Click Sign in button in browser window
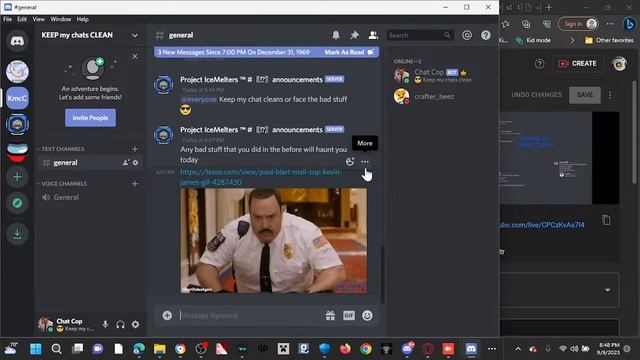 click(x=579, y=24)
